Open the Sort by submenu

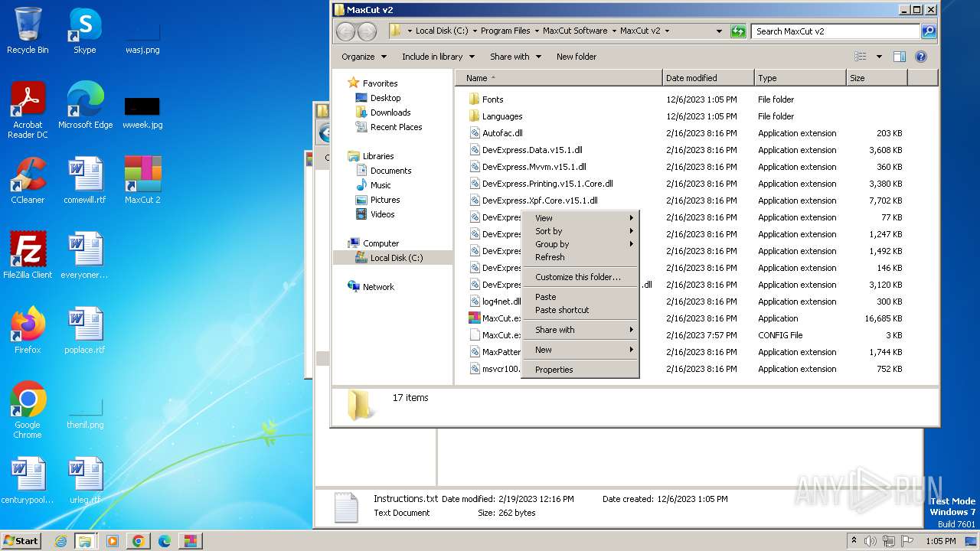click(580, 231)
